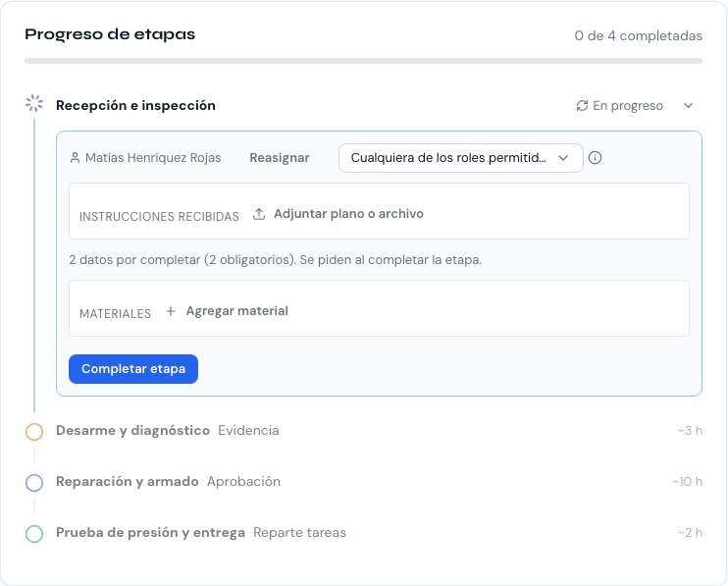Collapse the Recepción e inspección stage chevron
Viewport: 728px width, 586px height.
(688, 106)
